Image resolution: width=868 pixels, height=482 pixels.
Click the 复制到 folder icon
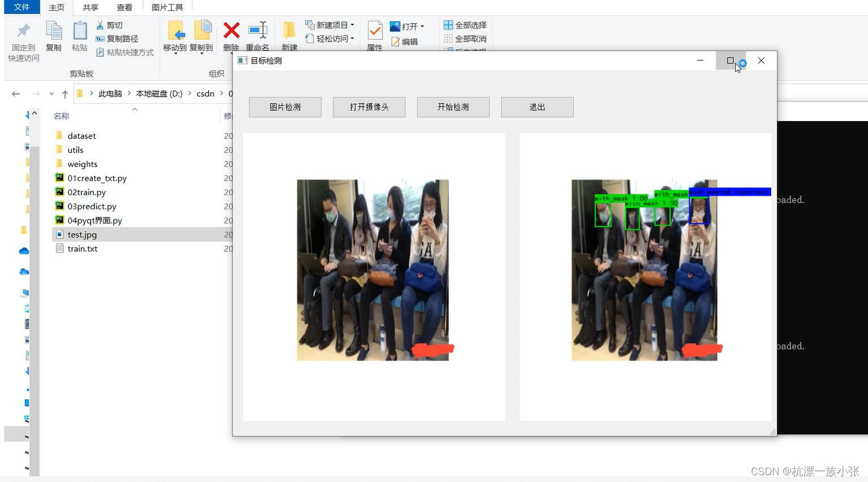click(202, 31)
